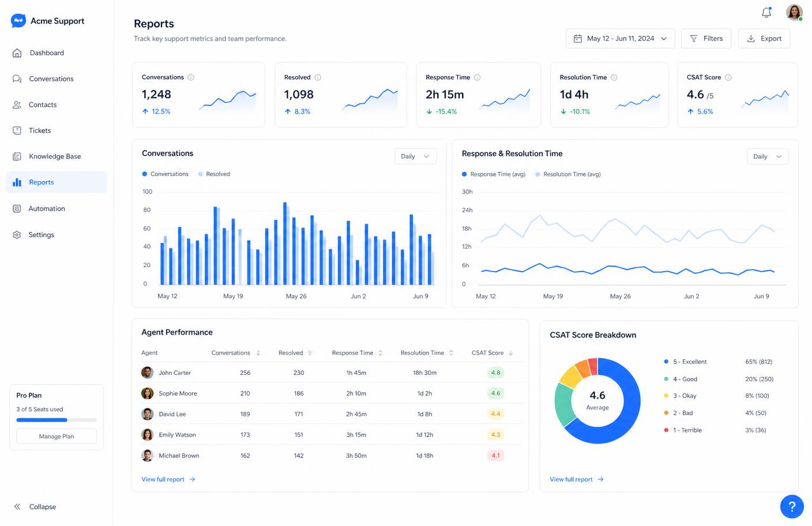The height and width of the screenshot is (526, 812).
Task: Click the download icon on Export
Action: pyautogui.click(x=751, y=39)
